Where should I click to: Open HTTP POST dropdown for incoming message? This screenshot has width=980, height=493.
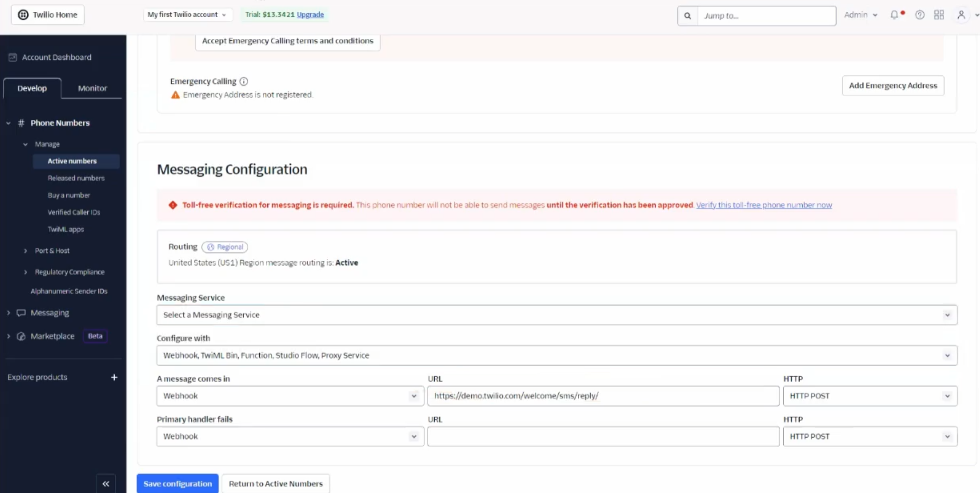tap(870, 396)
